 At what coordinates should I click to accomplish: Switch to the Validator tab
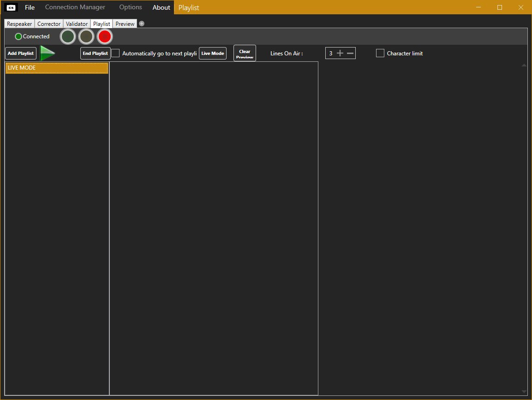(77, 24)
